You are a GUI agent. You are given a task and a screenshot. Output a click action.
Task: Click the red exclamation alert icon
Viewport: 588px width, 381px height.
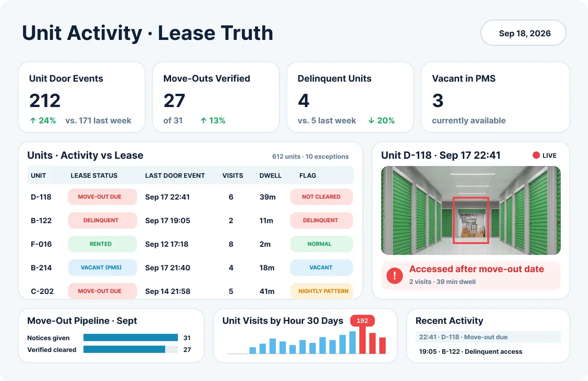point(395,275)
